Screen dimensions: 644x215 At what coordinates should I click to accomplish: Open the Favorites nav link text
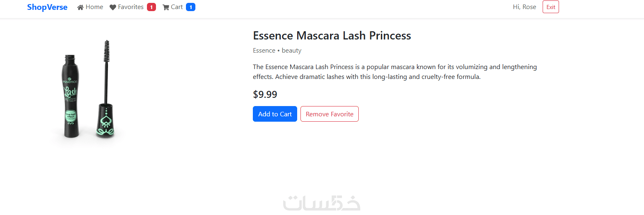[131, 7]
